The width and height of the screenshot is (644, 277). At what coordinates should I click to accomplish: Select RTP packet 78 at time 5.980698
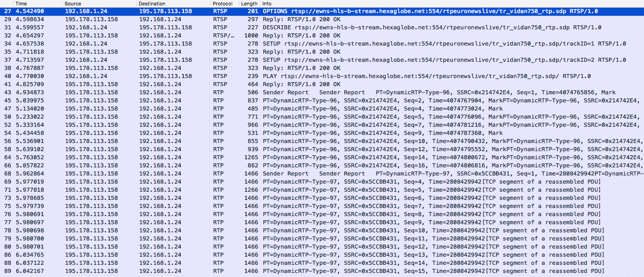pos(322,231)
